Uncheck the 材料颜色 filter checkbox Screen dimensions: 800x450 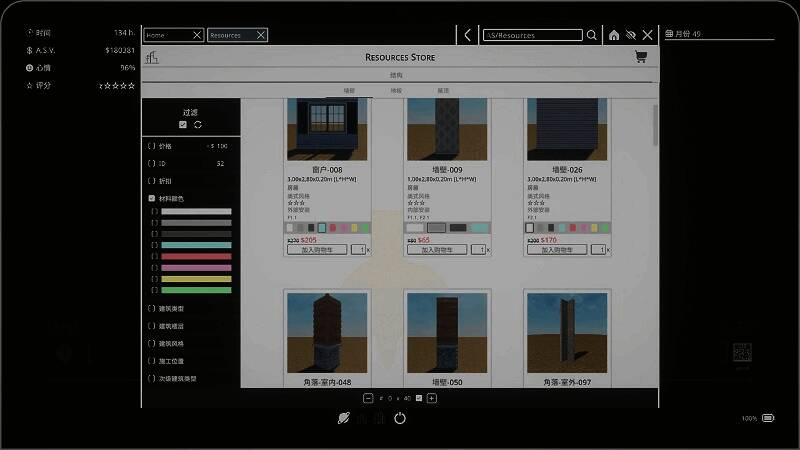151,198
